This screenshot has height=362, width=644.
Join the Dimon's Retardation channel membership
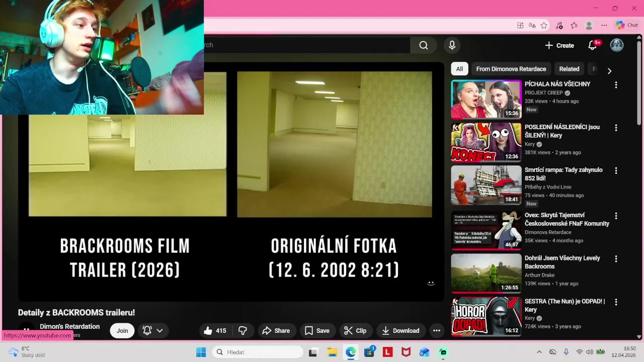click(122, 330)
